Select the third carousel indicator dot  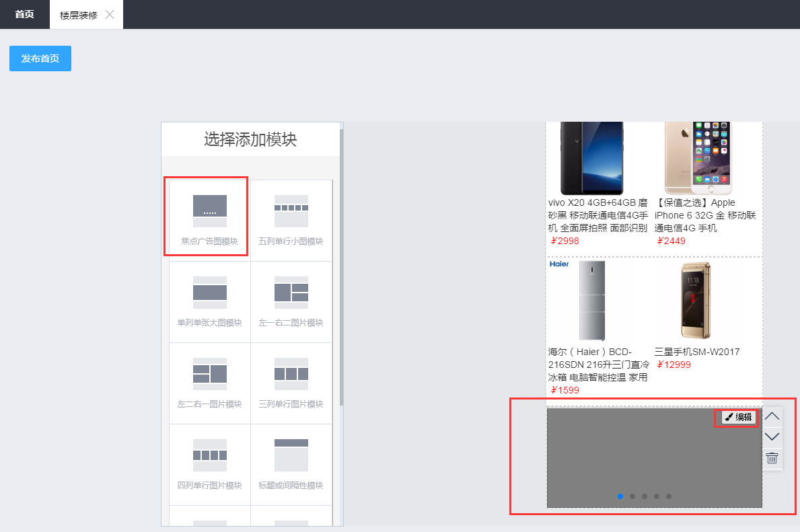point(645,496)
